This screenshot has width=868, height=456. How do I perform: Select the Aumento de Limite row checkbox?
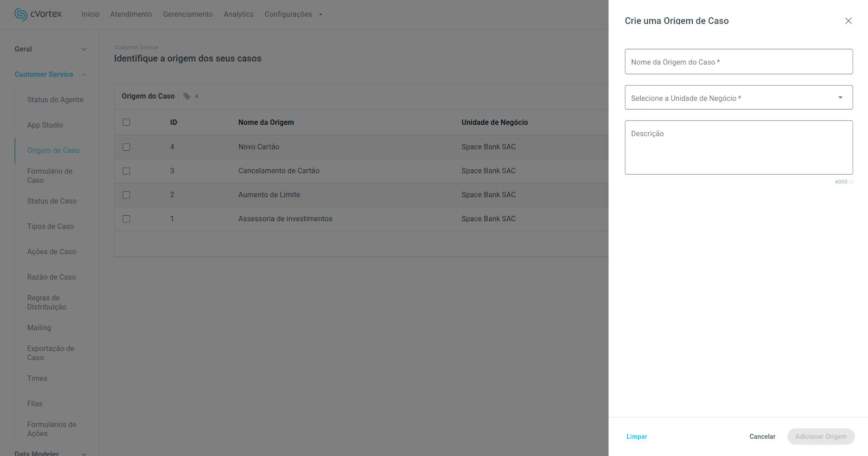click(126, 195)
